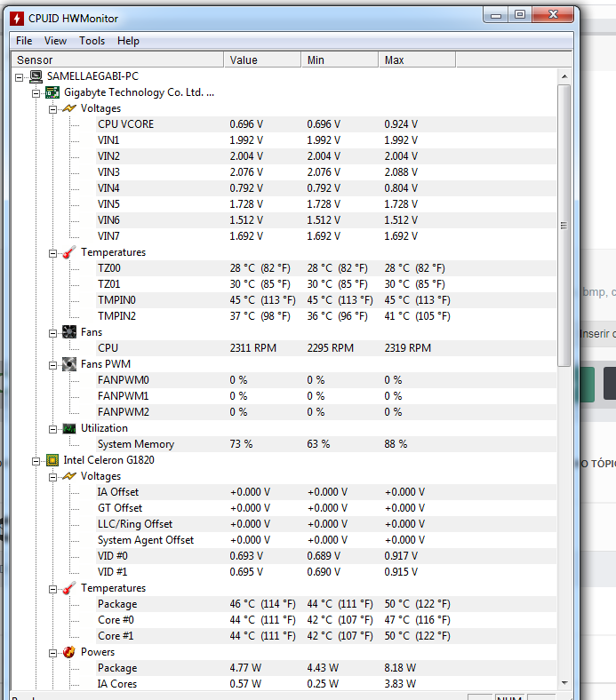Screen dimensions: 616x700
Task: Open the File menu
Action: click(x=24, y=41)
